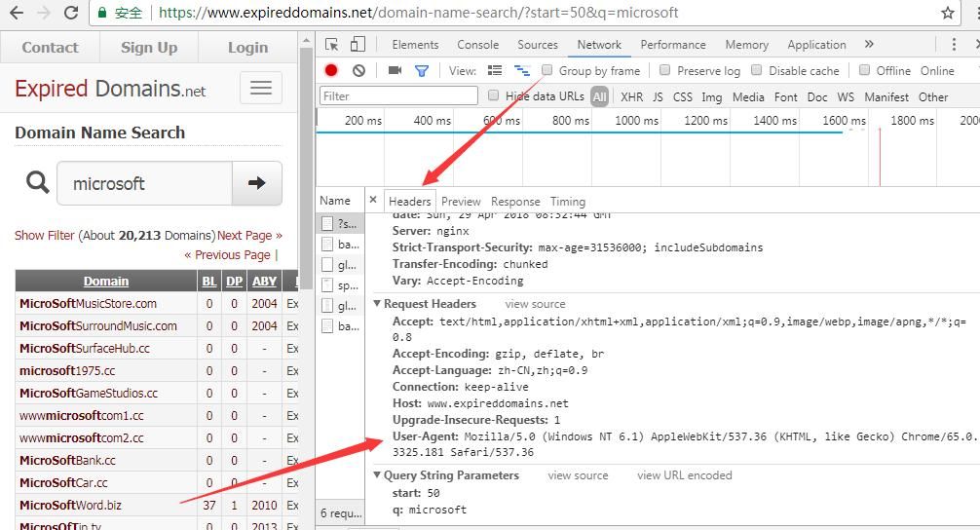Open the hamburger menu on Expired Domains
980x530 pixels.
pyautogui.click(x=261, y=88)
